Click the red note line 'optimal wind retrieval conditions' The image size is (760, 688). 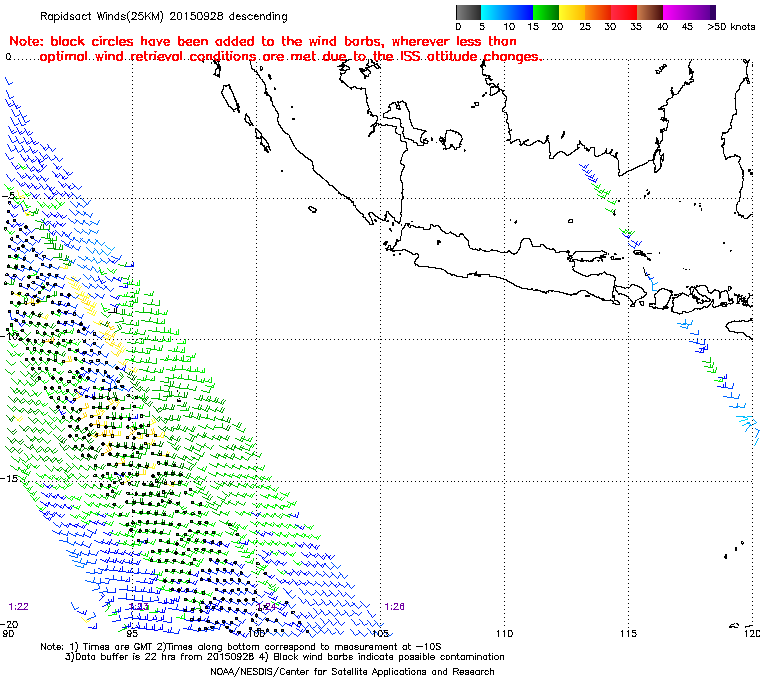tap(290, 57)
